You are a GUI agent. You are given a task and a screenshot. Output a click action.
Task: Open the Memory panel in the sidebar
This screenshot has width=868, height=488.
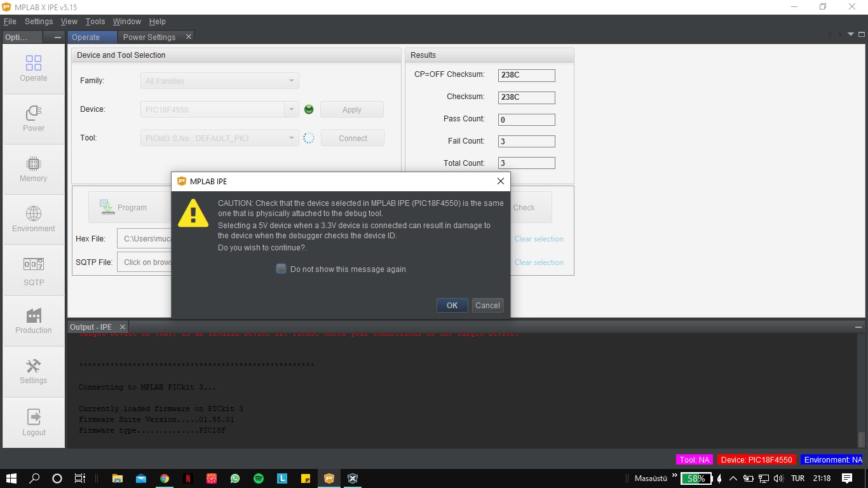tap(34, 169)
